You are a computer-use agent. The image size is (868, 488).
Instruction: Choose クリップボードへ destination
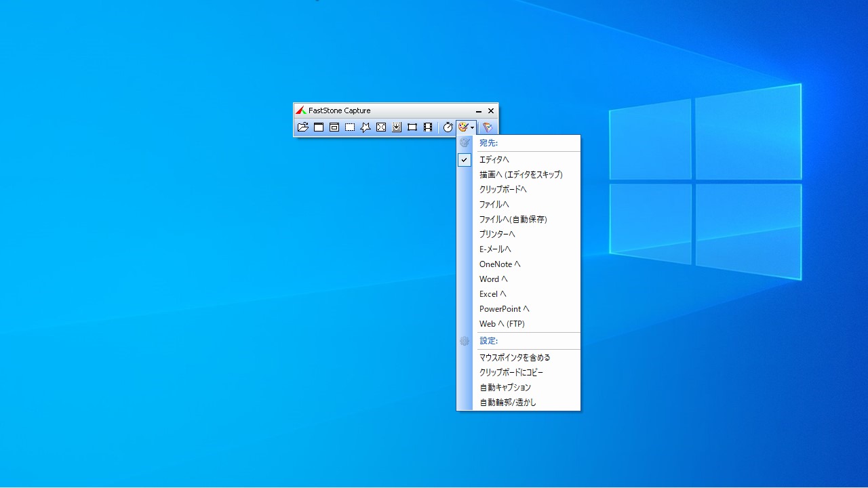coord(519,190)
